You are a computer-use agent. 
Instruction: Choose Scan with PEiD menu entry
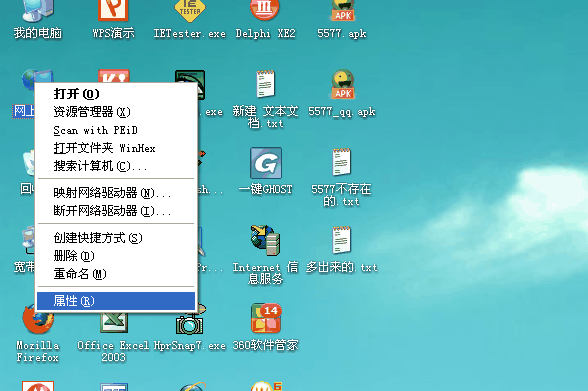coord(116,130)
